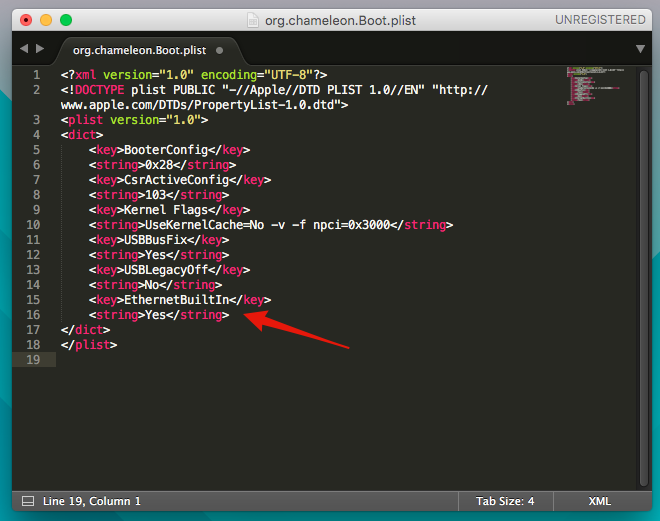Open the XML syntax selector
660x521 pixels.
(x=599, y=501)
